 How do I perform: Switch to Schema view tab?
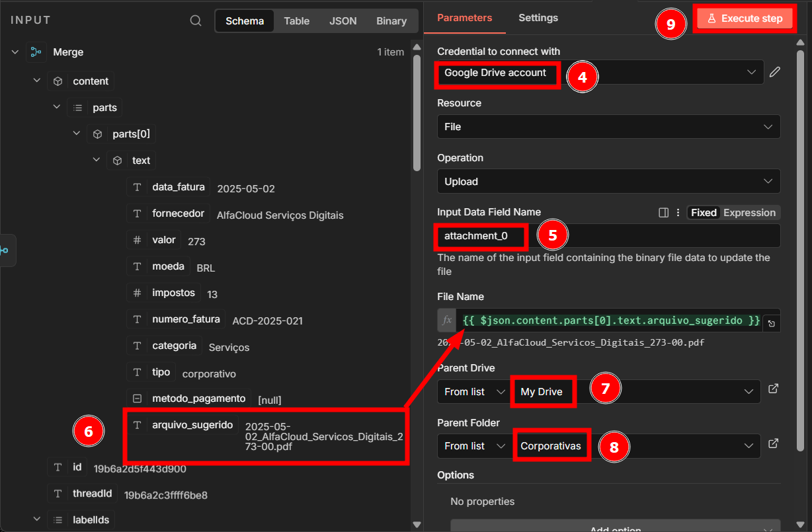click(x=245, y=21)
